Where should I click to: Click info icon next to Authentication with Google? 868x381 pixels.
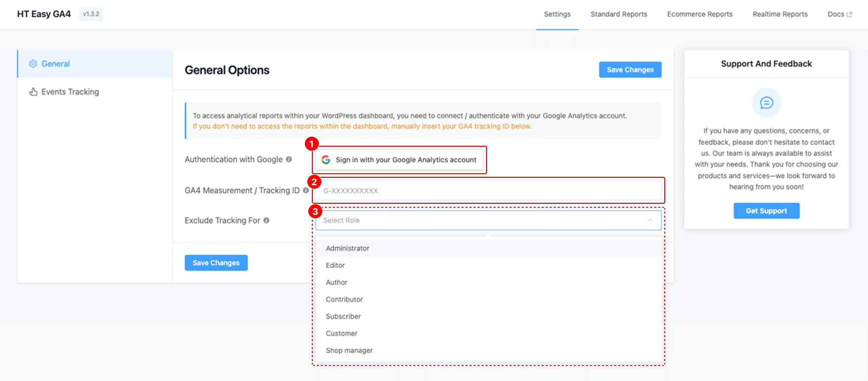pos(289,159)
